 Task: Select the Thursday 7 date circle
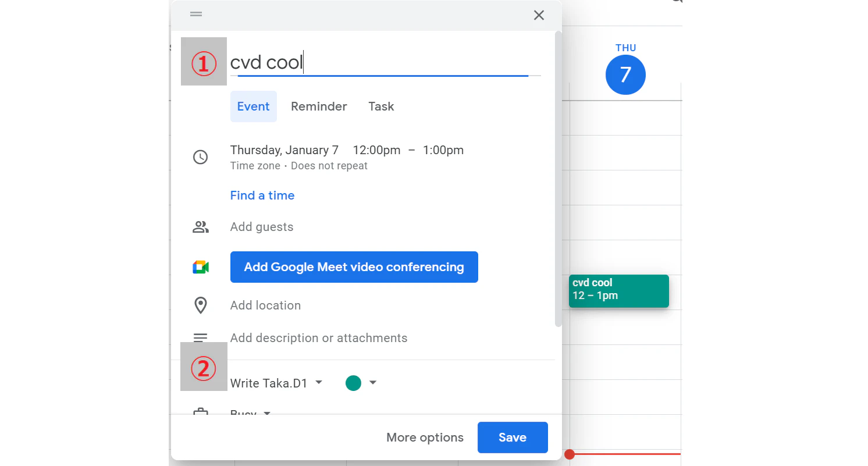point(625,74)
